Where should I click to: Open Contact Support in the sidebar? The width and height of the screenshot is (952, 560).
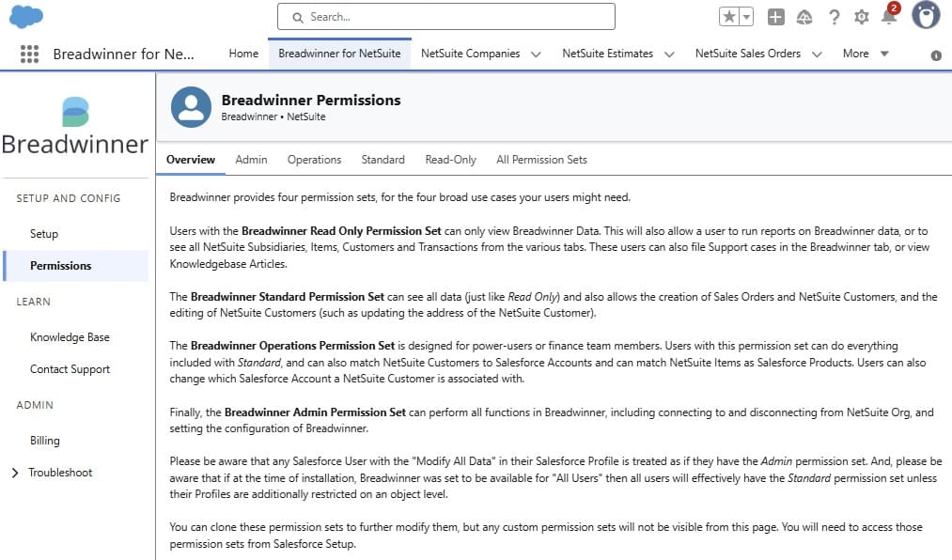[70, 369]
